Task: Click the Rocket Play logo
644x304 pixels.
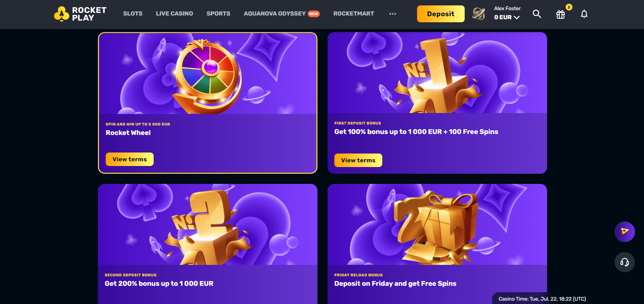Action: (x=80, y=14)
